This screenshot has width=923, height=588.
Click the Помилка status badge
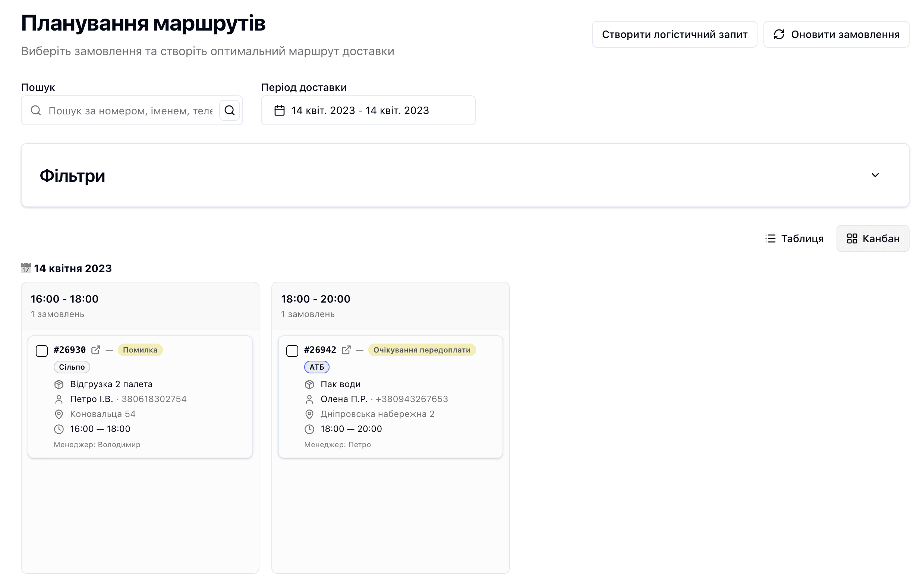tap(140, 350)
